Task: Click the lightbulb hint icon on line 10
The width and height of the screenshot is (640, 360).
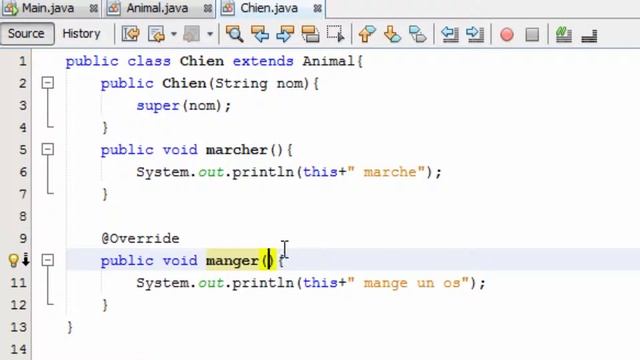Action: point(13,260)
